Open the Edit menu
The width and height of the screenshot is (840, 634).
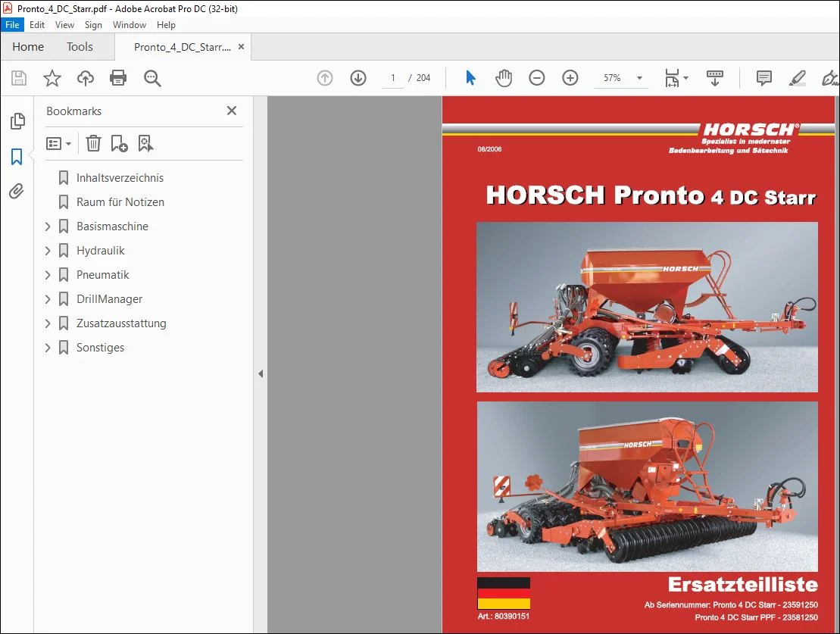click(37, 25)
